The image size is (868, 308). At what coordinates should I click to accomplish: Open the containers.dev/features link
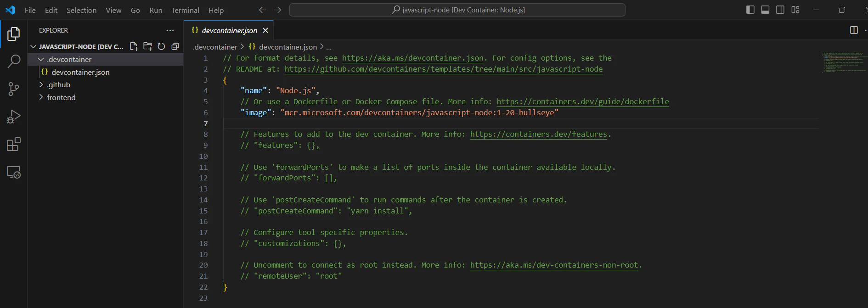(539, 134)
